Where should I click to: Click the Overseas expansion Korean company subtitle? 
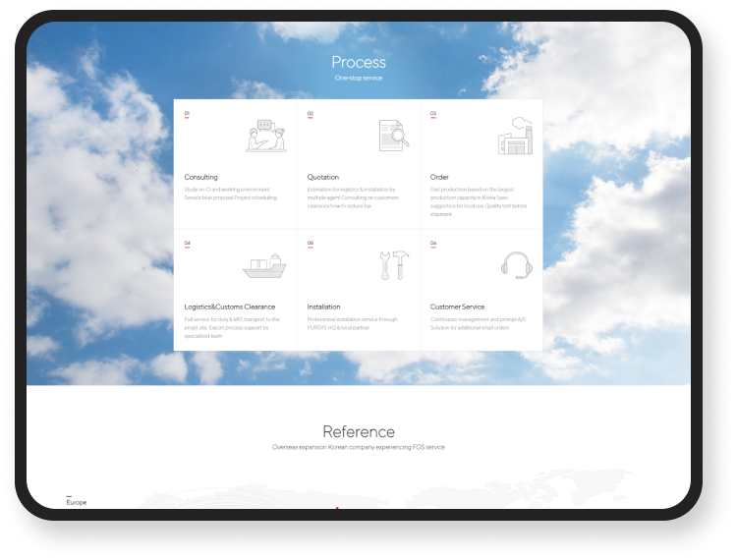pyautogui.click(x=359, y=447)
